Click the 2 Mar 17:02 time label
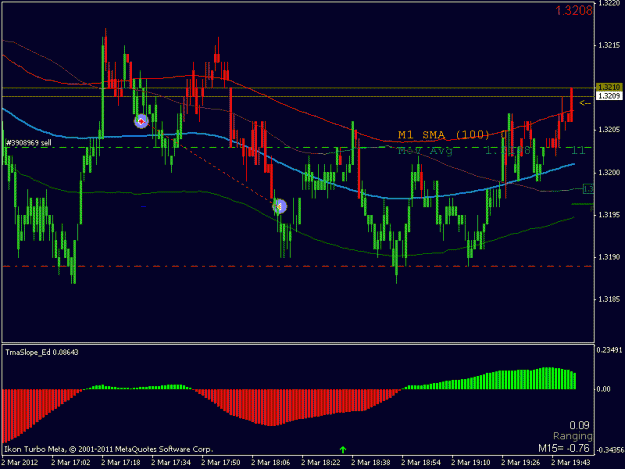 71,463
